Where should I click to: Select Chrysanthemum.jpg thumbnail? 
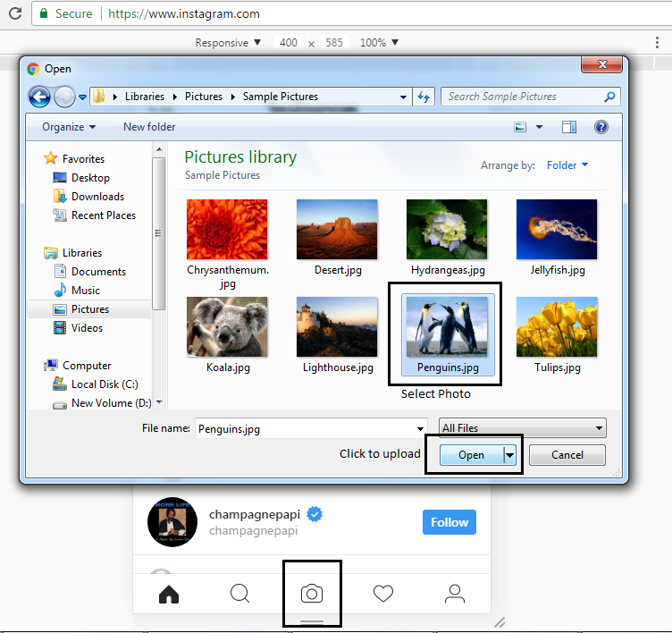pos(227,230)
